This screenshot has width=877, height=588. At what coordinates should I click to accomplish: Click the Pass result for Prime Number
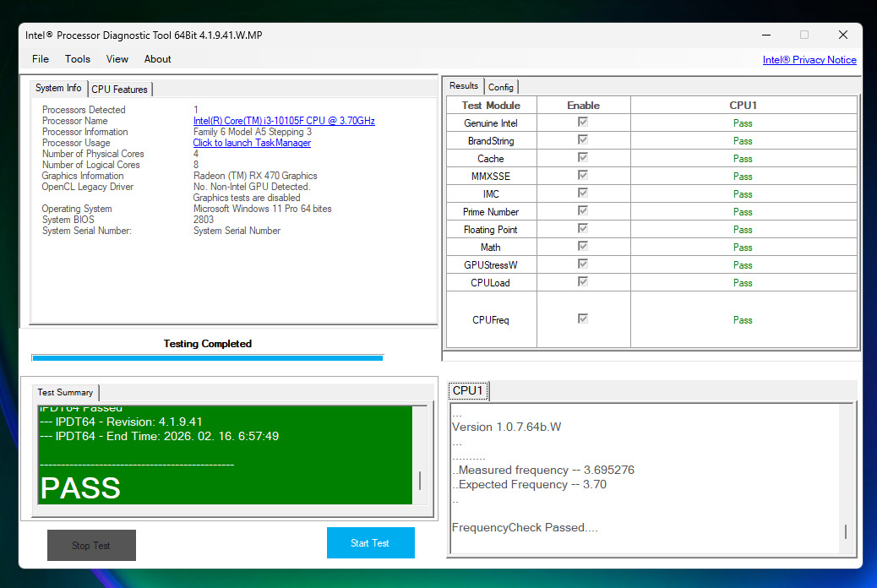tap(743, 212)
